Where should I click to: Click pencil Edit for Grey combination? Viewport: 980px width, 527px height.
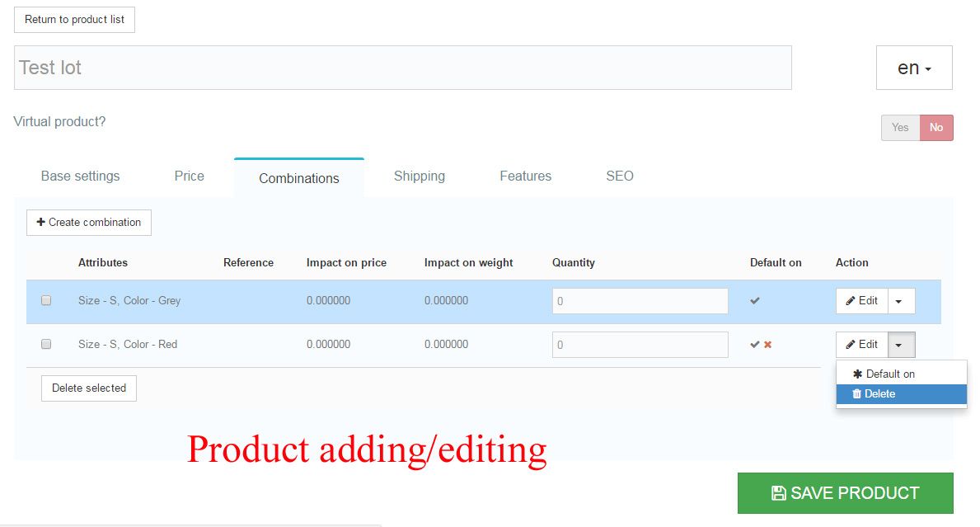(862, 301)
